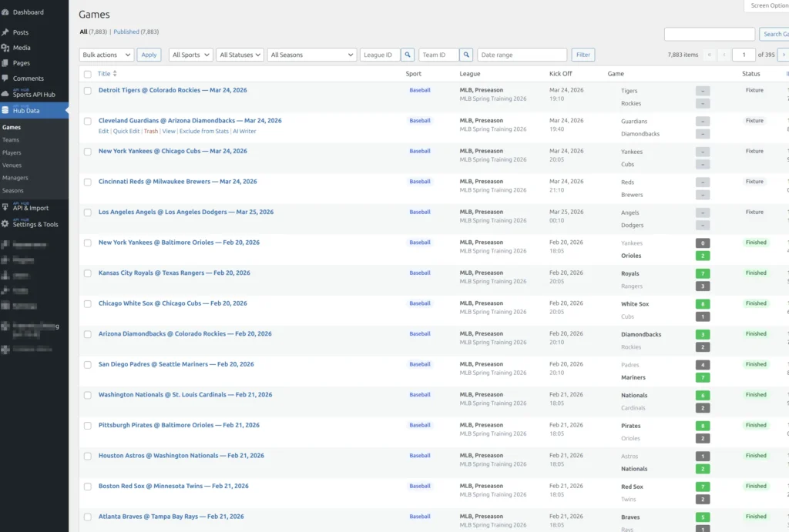Click the Kick Off column header
The width and height of the screenshot is (789, 532).
[561, 73]
